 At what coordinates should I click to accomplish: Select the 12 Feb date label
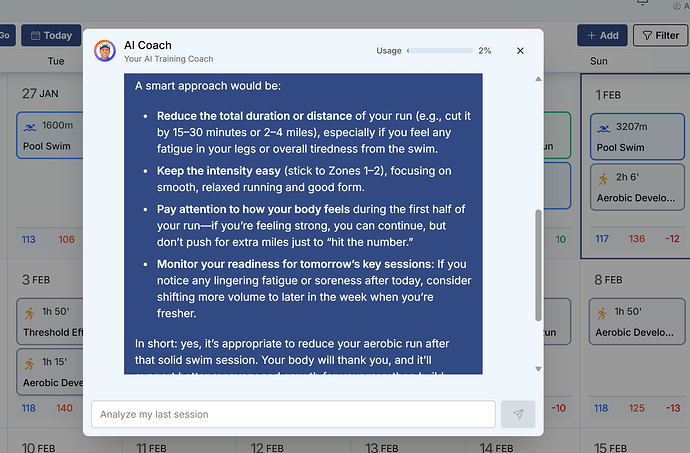tap(267, 448)
